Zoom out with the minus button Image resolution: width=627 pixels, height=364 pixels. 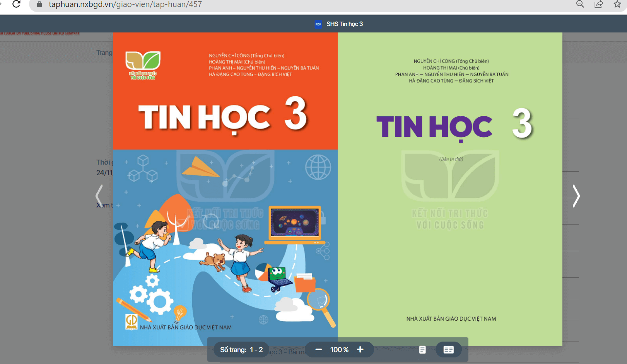tap(318, 350)
